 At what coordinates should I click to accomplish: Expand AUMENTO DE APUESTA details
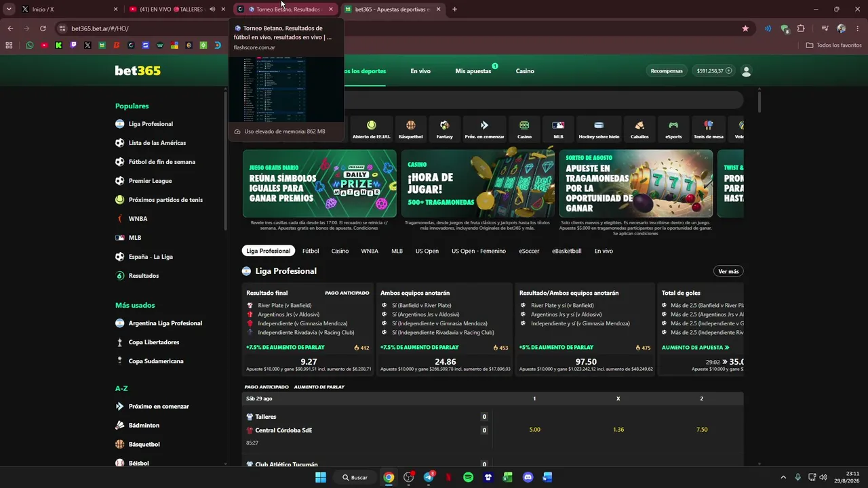[696, 348]
